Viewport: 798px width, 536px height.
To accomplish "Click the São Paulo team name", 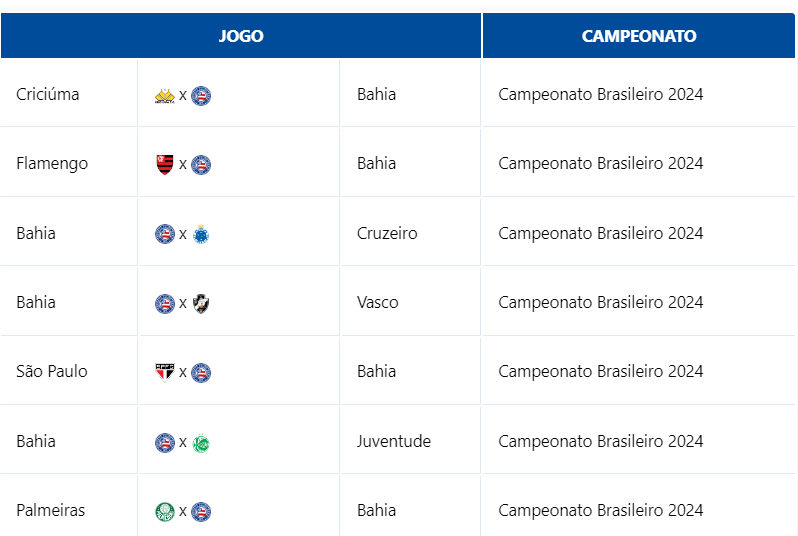I will (x=52, y=371).
